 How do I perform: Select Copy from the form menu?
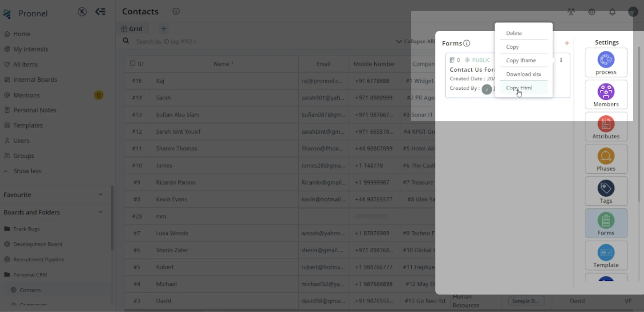[x=512, y=47]
